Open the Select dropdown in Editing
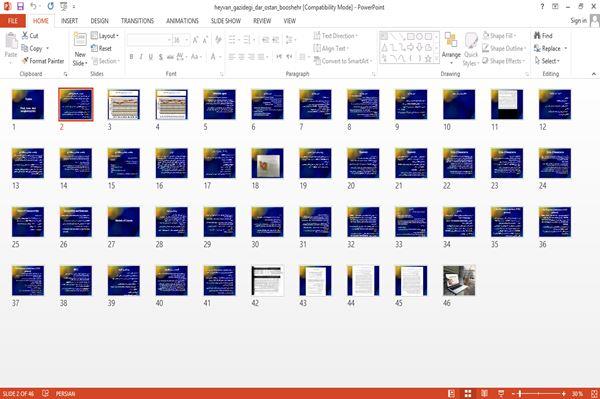The height and width of the screenshot is (399, 600). tap(547, 61)
